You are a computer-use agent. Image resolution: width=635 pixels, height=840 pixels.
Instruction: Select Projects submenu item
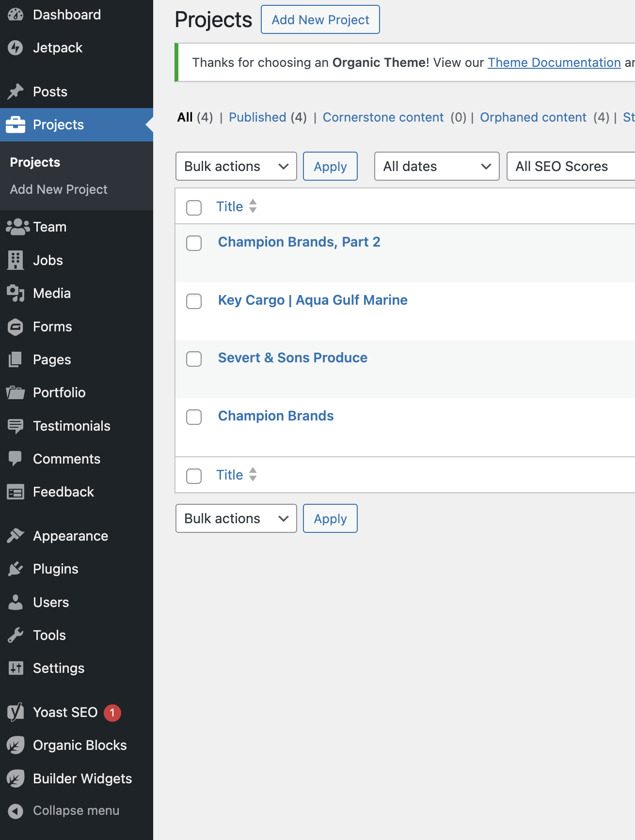(x=35, y=162)
